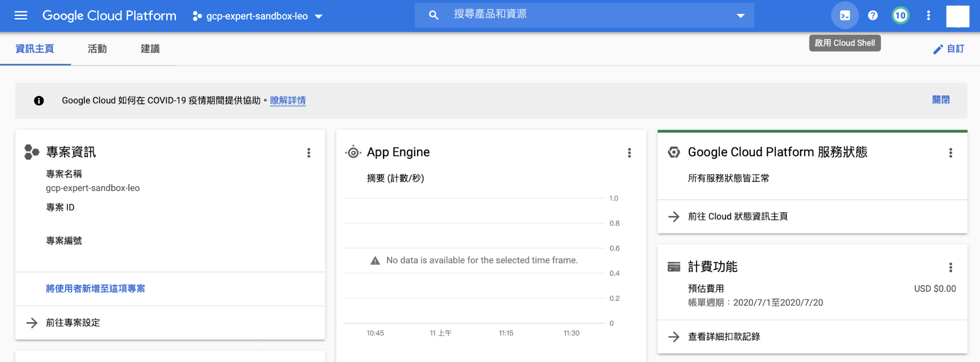Image resolution: width=980 pixels, height=362 pixels.
Task: Click the App Engine card icon
Action: point(353,152)
